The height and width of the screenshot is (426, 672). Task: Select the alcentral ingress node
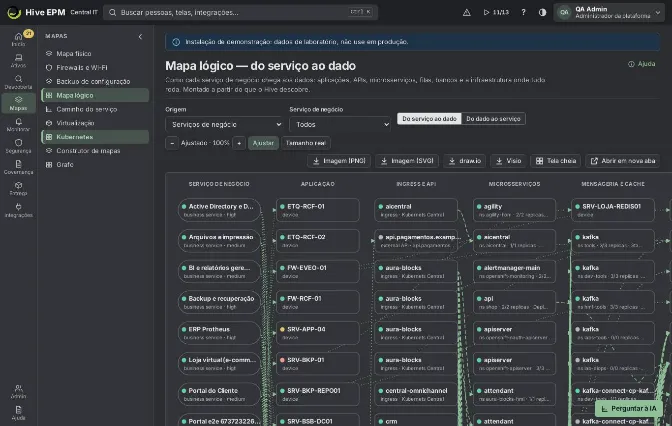pyautogui.click(x=416, y=210)
